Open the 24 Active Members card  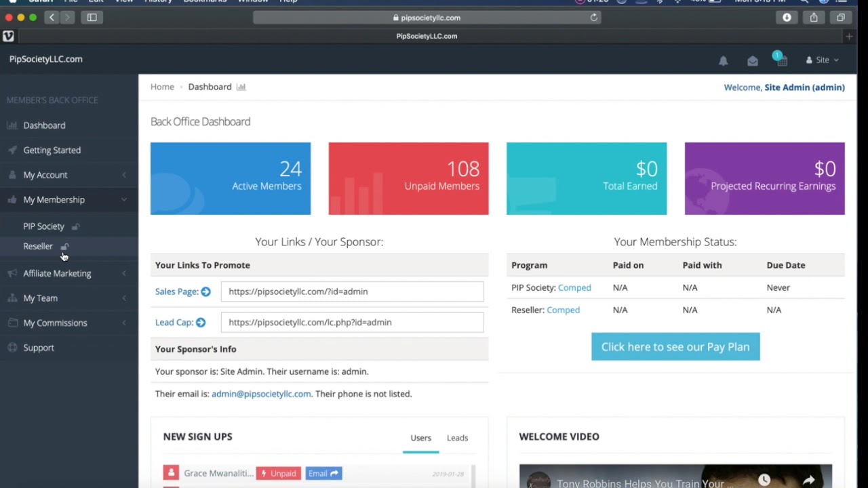point(231,178)
